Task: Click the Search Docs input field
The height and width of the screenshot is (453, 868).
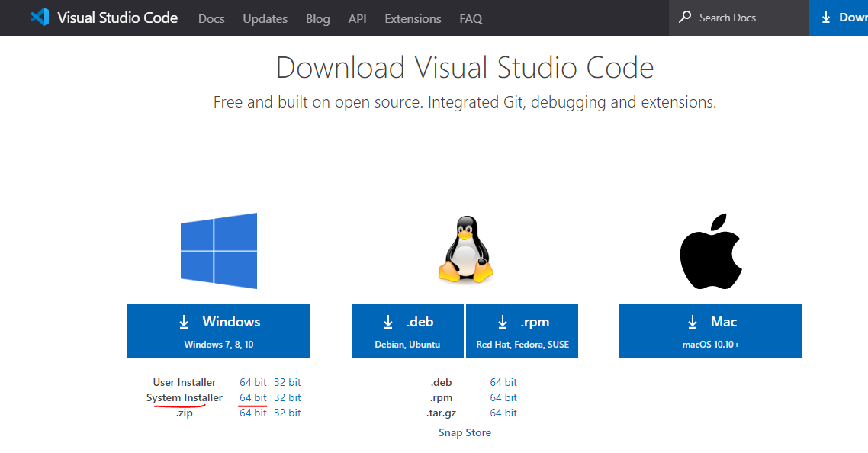Action: (738, 18)
